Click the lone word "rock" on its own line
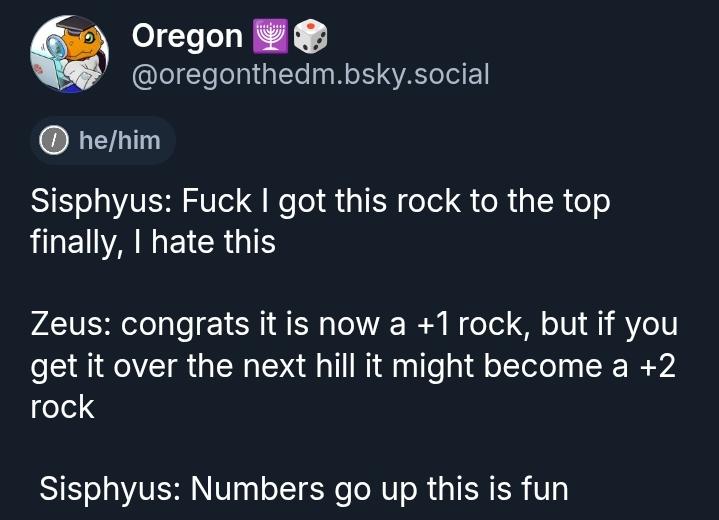Screen dimensions: 719x520 [x=63, y=407]
